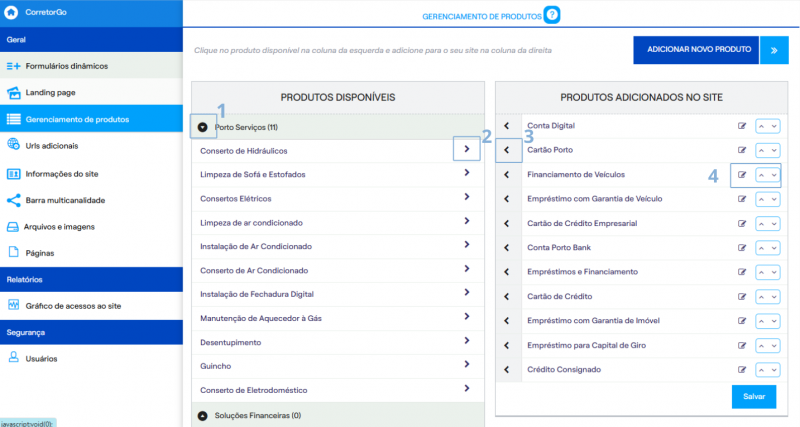Add Limpeza de Sofá e Estofados via arrow
Screen dimensions: 800x427
coord(466,173)
